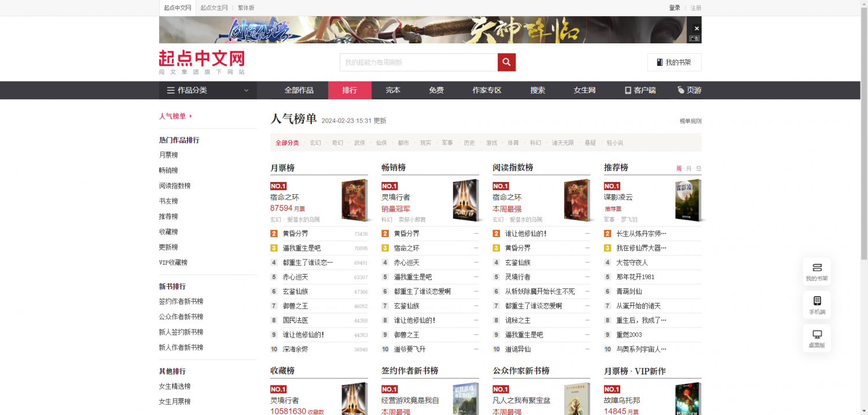This screenshot has width=868, height=415.
Task: Open 那年花开1981 in the 推荐榜 list
Action: coord(635,277)
